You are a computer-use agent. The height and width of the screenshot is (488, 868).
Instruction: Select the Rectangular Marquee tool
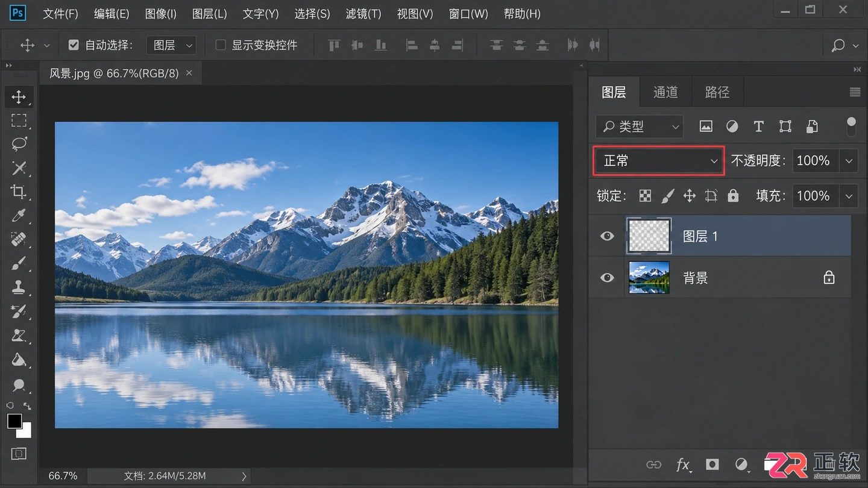(19, 120)
